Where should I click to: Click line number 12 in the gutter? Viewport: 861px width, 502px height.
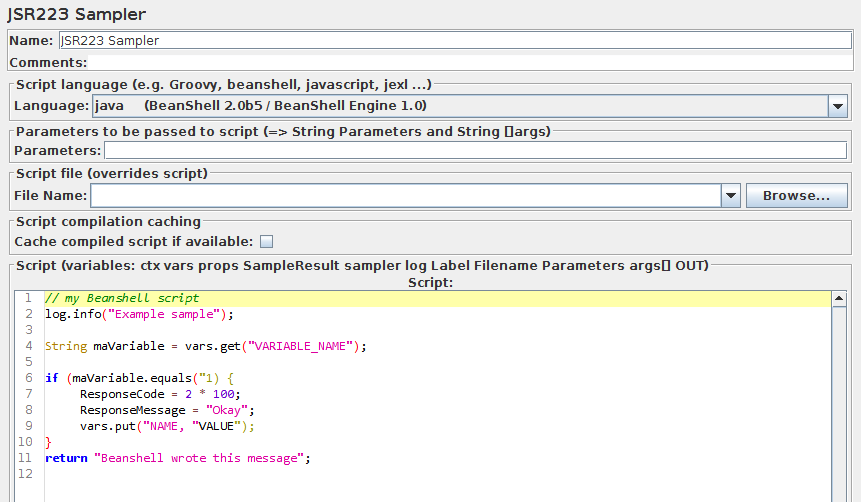click(x=26, y=474)
